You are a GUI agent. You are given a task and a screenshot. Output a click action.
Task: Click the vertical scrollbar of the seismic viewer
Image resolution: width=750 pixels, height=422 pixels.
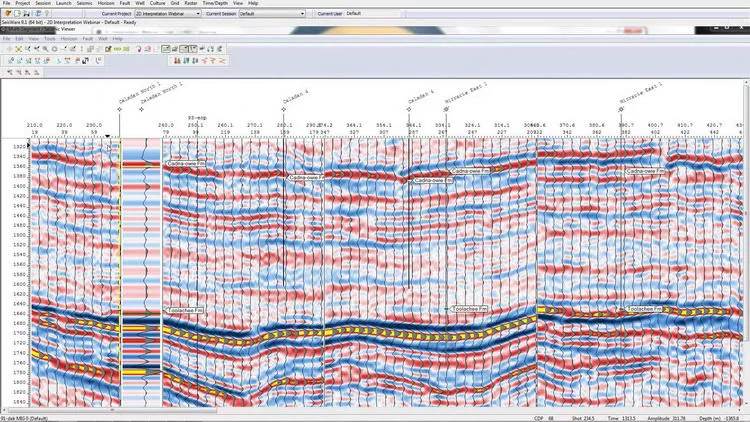pos(747,244)
